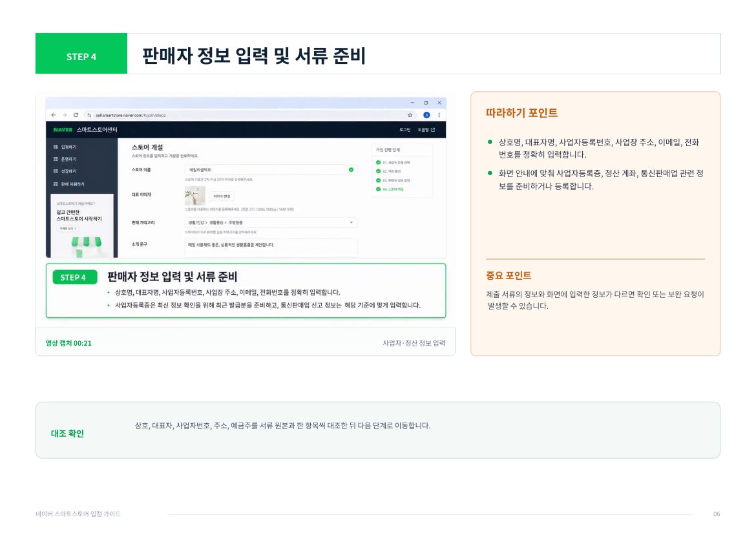
Task: Open the 도움말 external link
Action: point(426,130)
